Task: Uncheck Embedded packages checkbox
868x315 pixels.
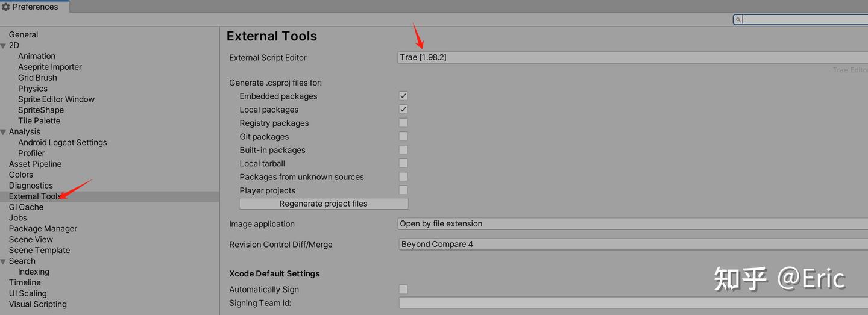Action: (403, 96)
